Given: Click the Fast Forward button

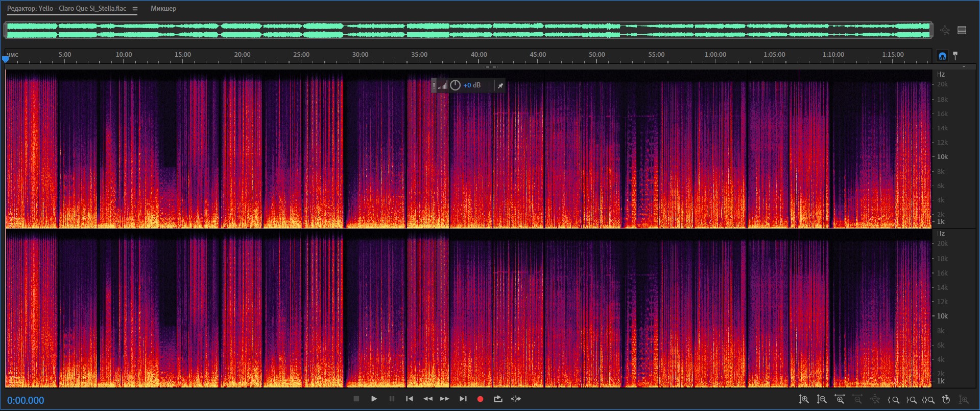Looking at the screenshot, I should (x=445, y=399).
